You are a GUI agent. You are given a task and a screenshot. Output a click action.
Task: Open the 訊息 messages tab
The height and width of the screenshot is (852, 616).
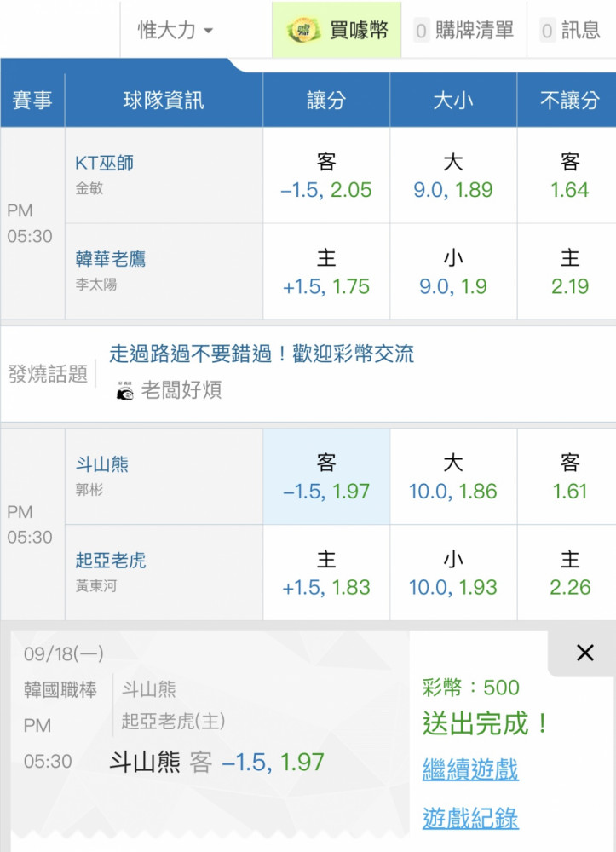[x=571, y=31]
